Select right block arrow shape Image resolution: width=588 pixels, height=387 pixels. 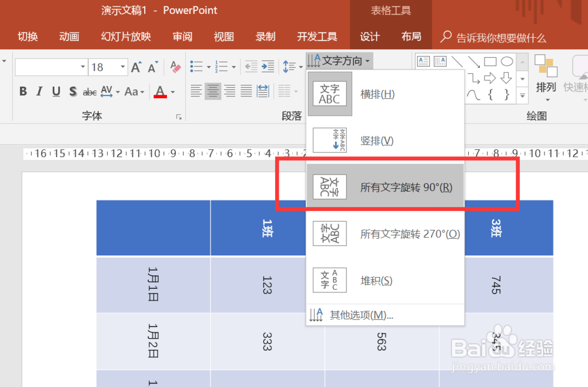490,78
